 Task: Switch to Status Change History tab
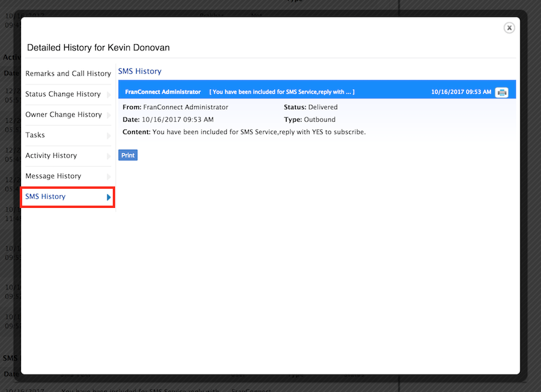point(68,94)
